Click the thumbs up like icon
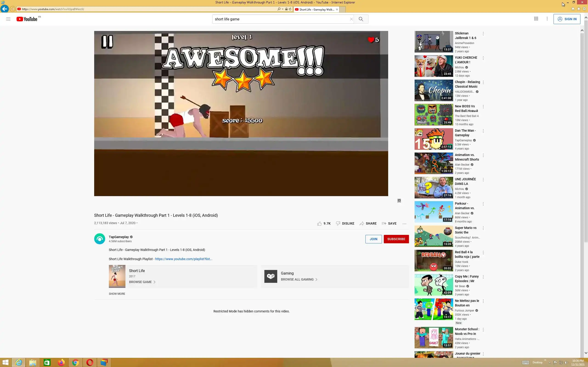The image size is (588, 367). [319, 223]
